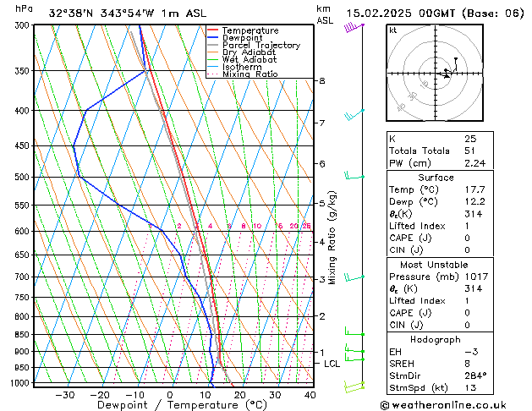Click the Most Unstable section header
This screenshot has height=411, width=532.
[x=435, y=263]
